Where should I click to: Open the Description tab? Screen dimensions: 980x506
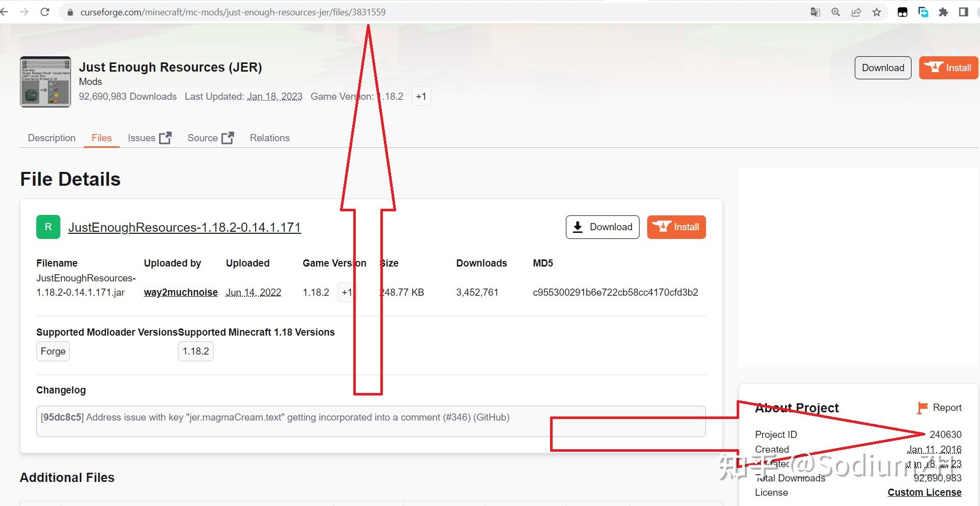coord(52,138)
